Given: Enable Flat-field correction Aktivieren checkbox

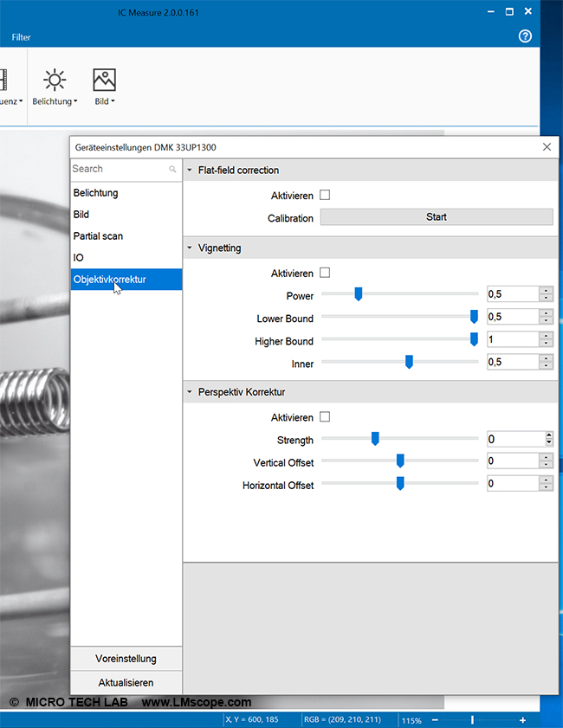Looking at the screenshot, I should (x=325, y=195).
